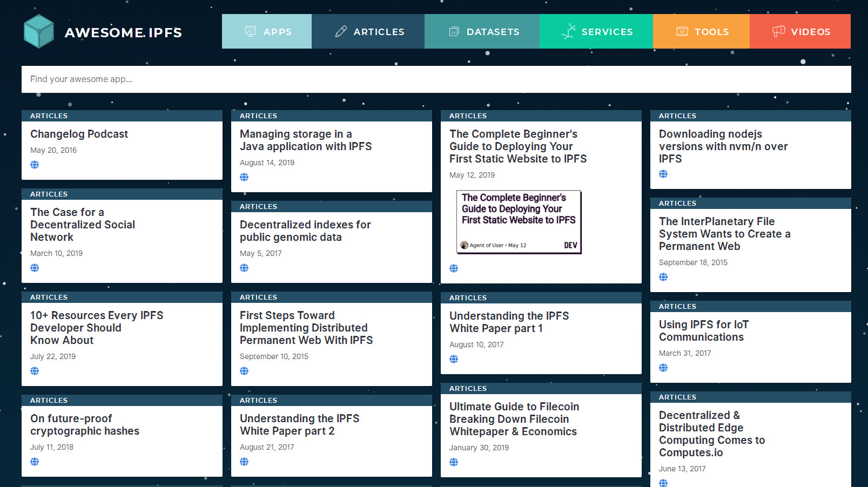
Task: Open 'Managing storage in a Java application' title
Action: tap(306, 140)
